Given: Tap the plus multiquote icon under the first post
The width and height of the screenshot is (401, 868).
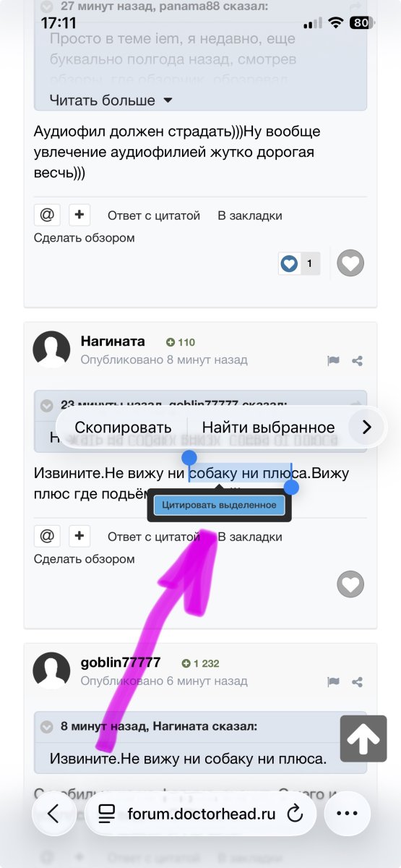Looking at the screenshot, I should [x=79, y=215].
